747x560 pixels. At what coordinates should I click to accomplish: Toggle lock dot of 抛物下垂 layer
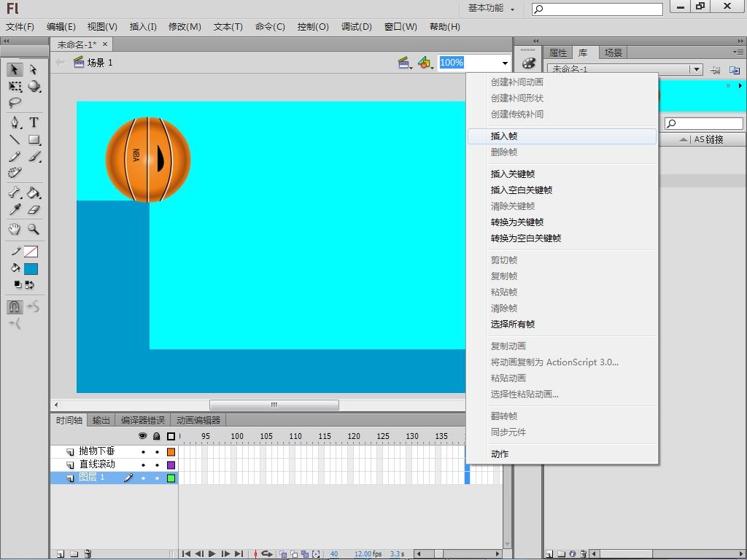click(x=157, y=452)
